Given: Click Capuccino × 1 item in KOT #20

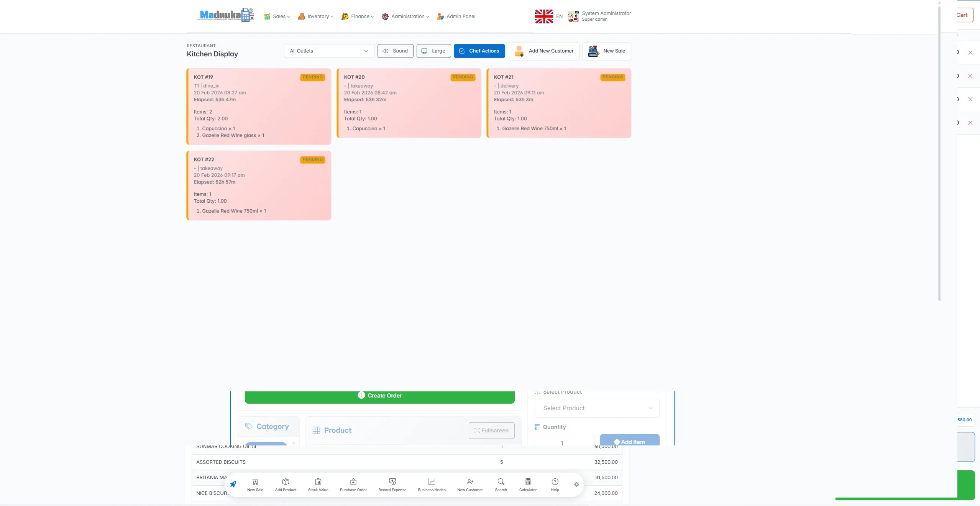Looking at the screenshot, I should pos(368,129).
